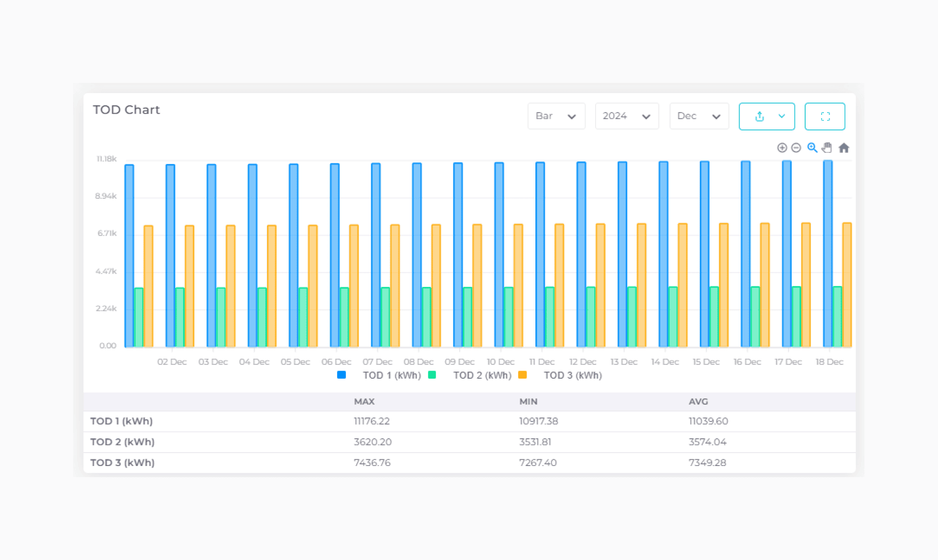Expand the export options chevron

pos(782,116)
